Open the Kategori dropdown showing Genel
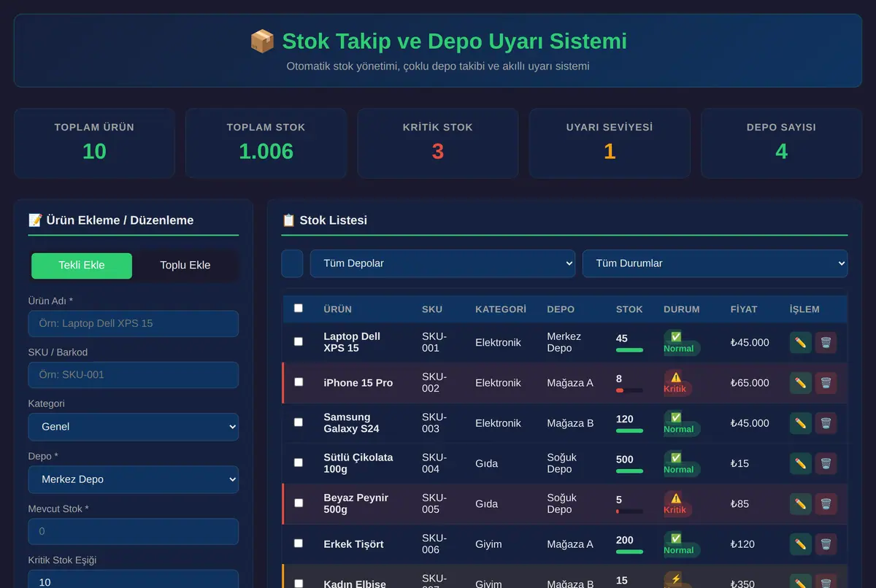876x588 pixels. pyautogui.click(x=134, y=427)
